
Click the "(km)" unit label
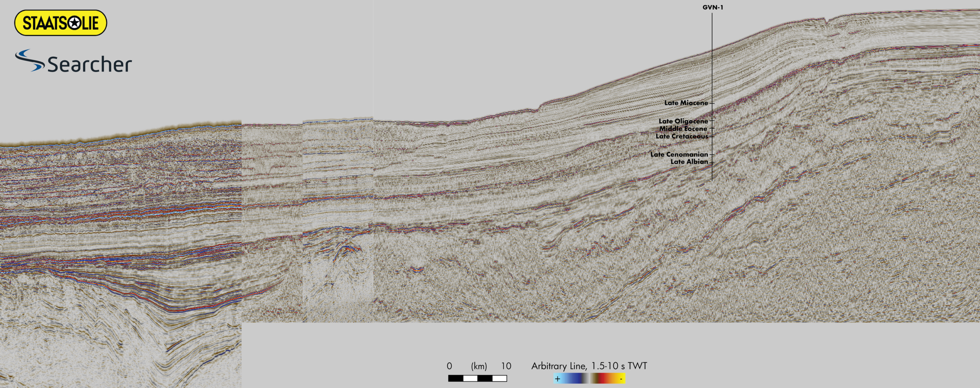click(479, 367)
